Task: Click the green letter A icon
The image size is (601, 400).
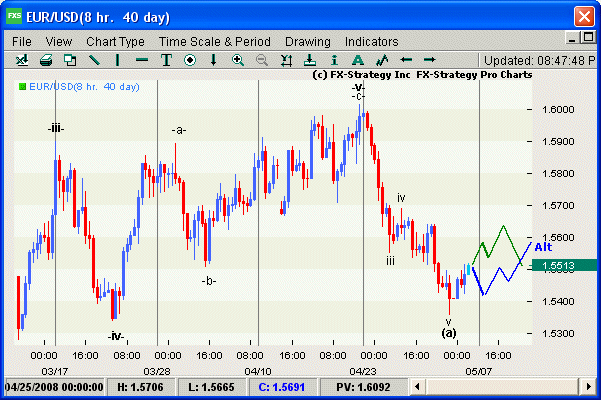Action: (x=358, y=60)
